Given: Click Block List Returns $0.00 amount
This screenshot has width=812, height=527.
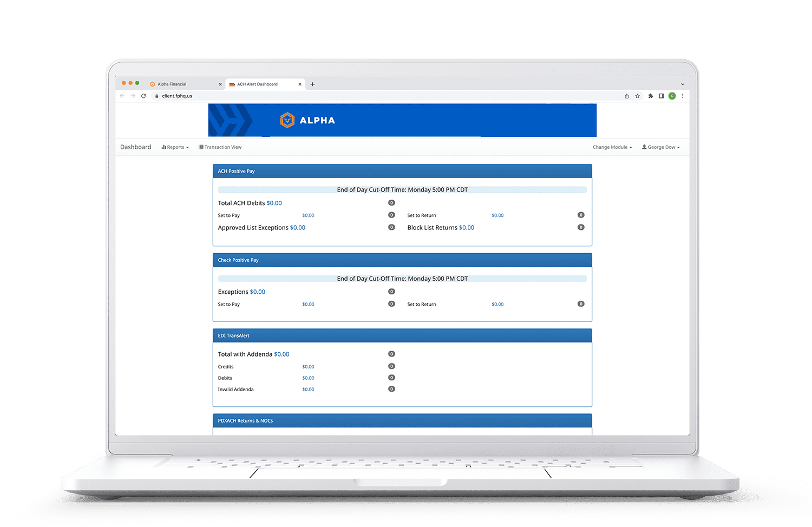Looking at the screenshot, I should pos(467,228).
